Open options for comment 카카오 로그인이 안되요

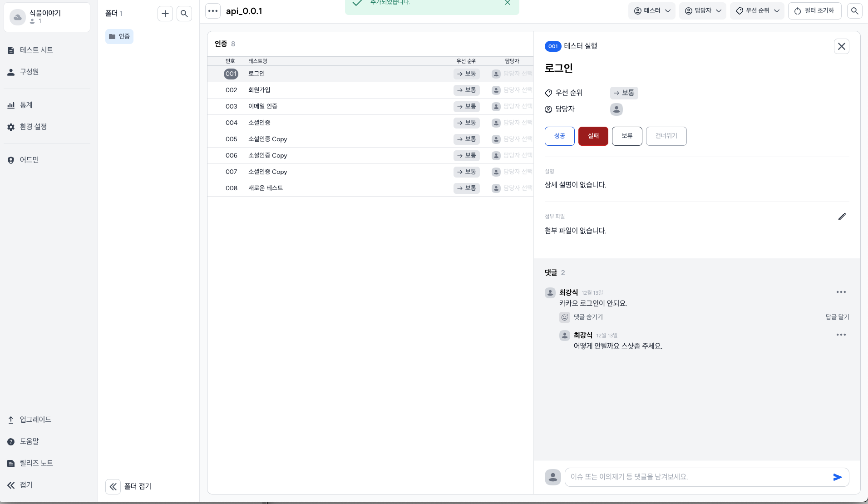(x=841, y=292)
